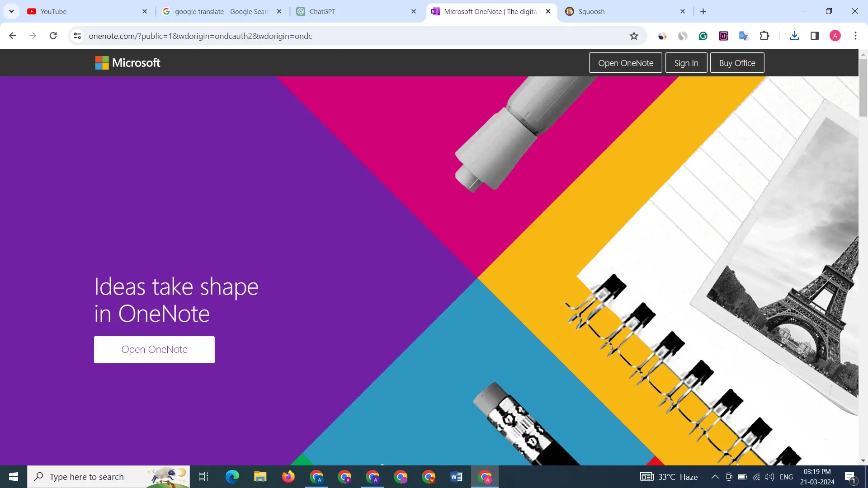Image resolution: width=868 pixels, height=488 pixels.
Task: Switch to the google translate search tab
Action: click(x=222, y=11)
